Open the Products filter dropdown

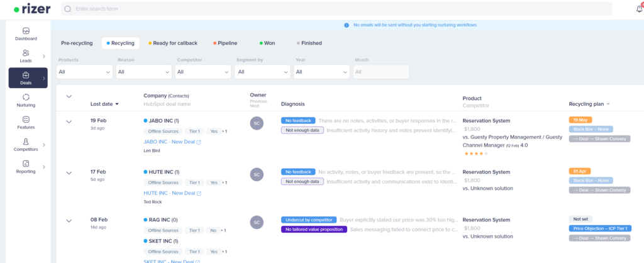point(85,72)
